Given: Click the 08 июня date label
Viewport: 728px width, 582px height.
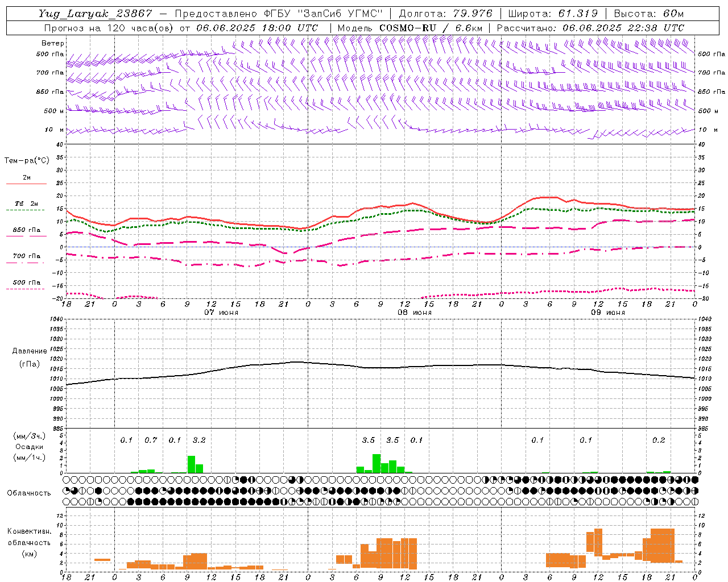Looking at the screenshot, I should point(415,313).
